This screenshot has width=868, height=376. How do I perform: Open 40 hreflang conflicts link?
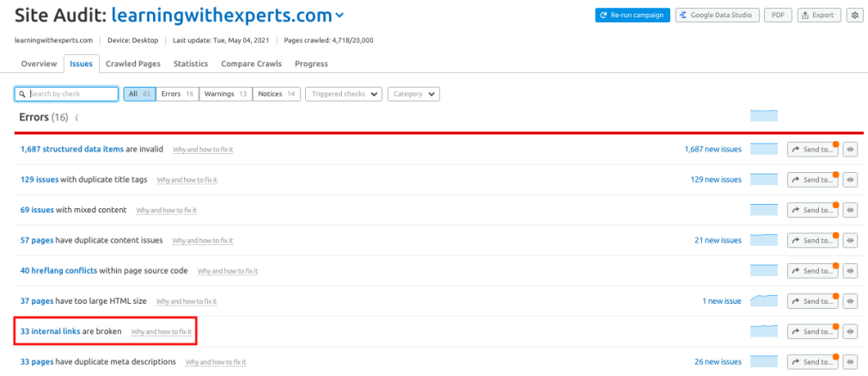point(58,271)
